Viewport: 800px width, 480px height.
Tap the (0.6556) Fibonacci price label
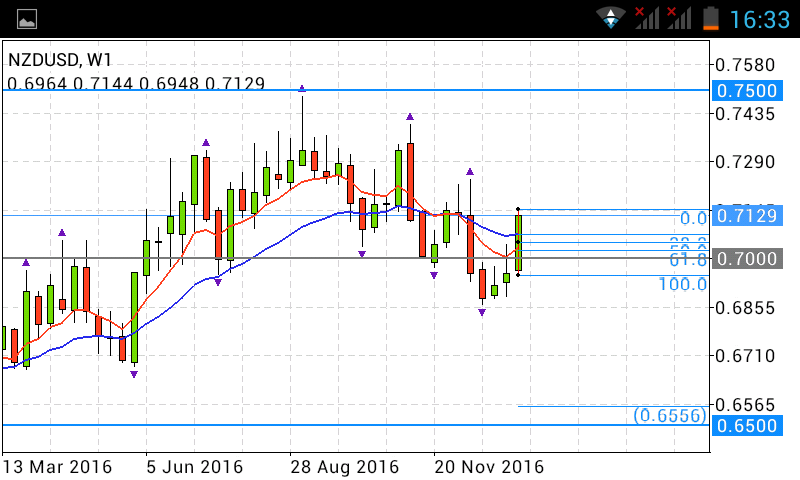(670, 416)
